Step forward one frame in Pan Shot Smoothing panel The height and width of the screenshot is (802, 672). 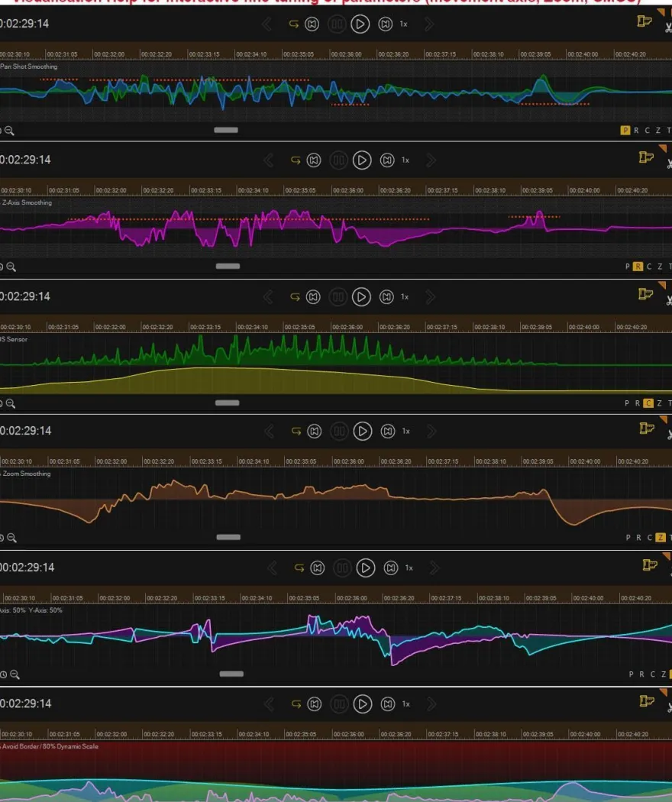point(385,24)
